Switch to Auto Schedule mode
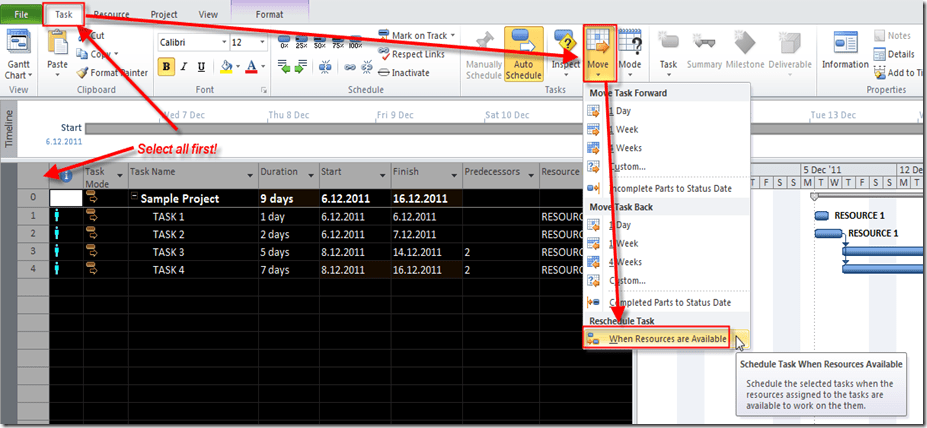Viewport: 927px width, 428px height. pos(524,53)
